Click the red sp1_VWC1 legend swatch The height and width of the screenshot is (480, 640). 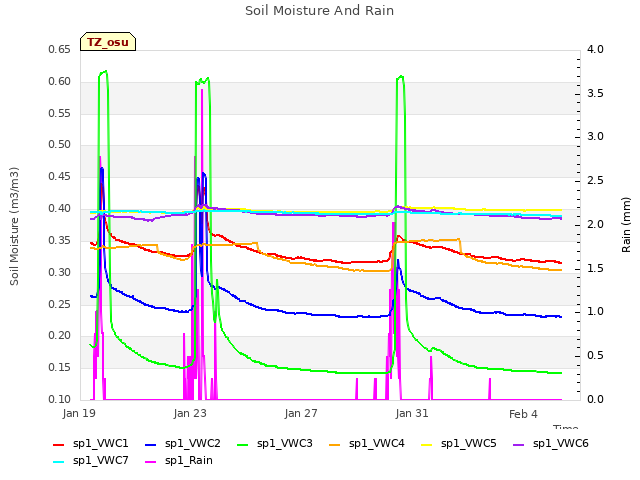click(x=59, y=445)
